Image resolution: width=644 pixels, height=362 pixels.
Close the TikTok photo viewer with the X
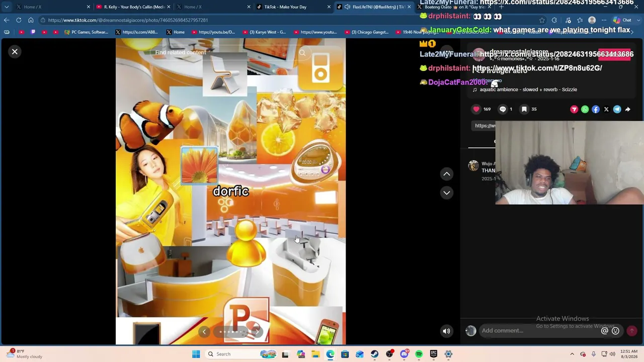[x=15, y=51]
